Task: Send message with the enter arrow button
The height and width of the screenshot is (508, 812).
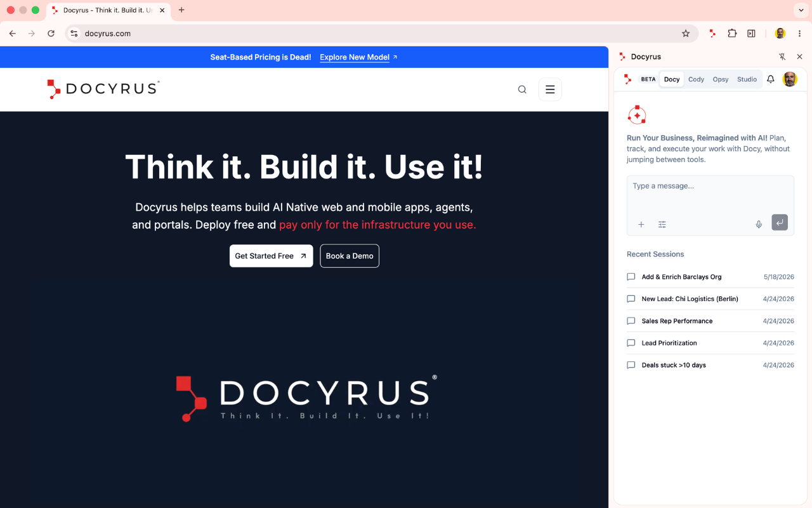Action: tap(780, 222)
